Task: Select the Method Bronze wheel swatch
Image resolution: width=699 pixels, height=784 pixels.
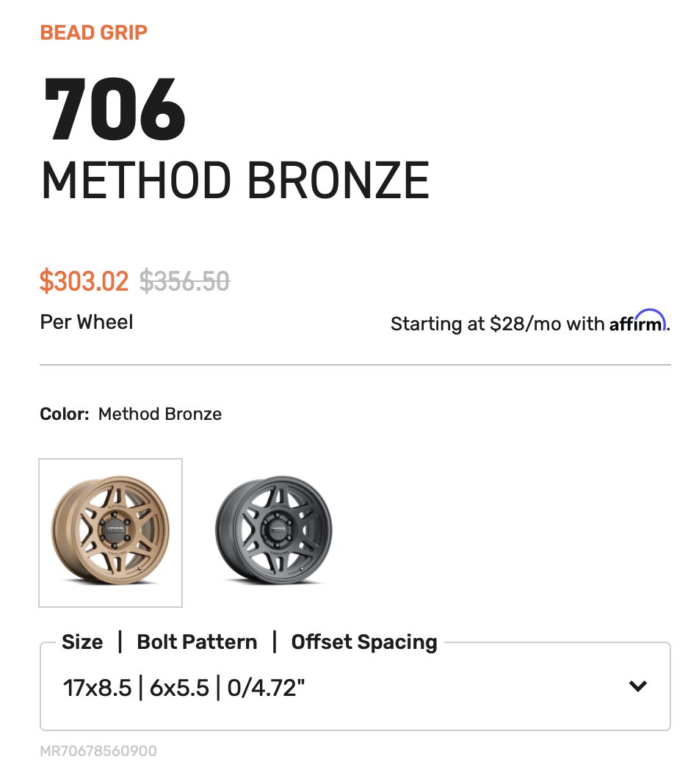Action: tap(110, 532)
